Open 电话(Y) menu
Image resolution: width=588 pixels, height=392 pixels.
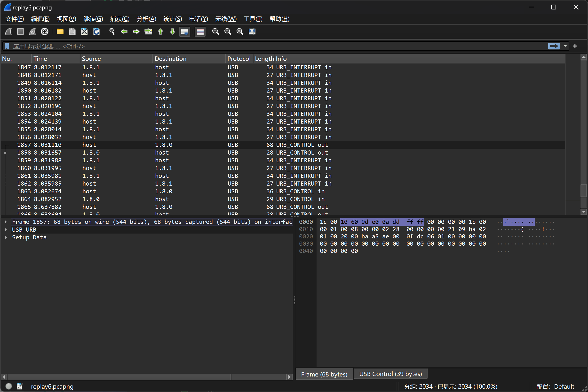tap(199, 19)
